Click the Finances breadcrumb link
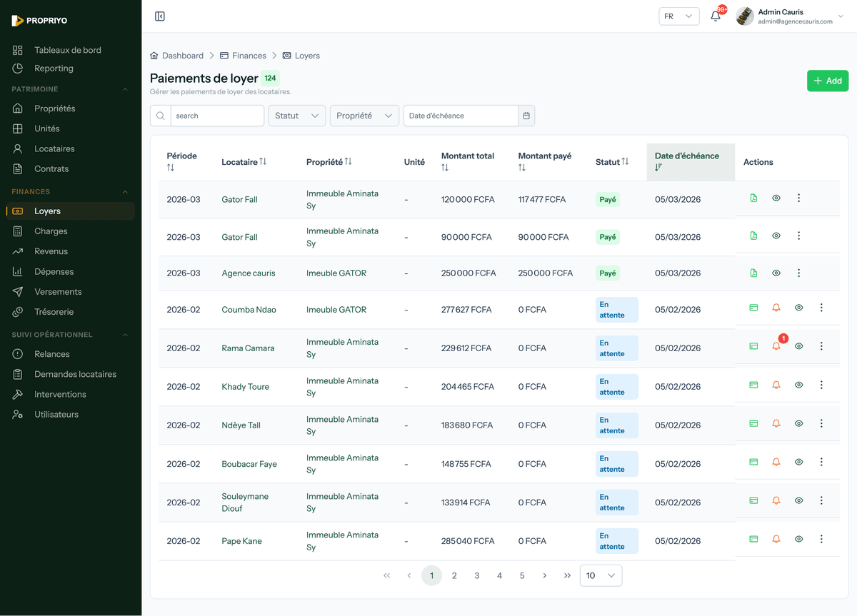The image size is (857, 616). click(249, 56)
